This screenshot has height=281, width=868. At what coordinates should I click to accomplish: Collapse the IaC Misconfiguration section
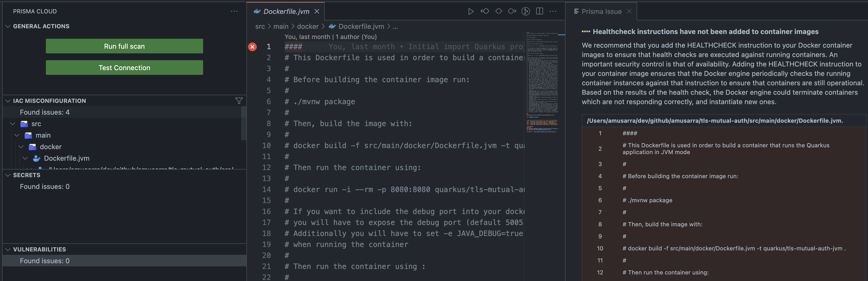pyautogui.click(x=8, y=101)
